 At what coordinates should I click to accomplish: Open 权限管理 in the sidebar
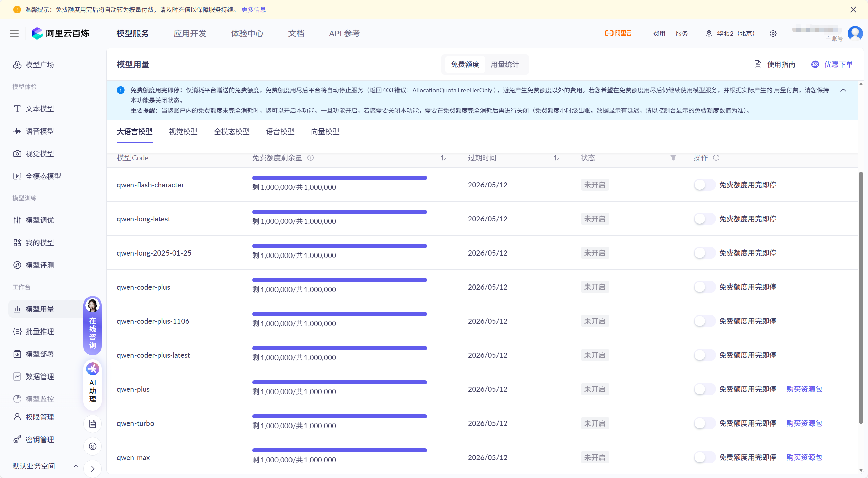pyautogui.click(x=33, y=417)
